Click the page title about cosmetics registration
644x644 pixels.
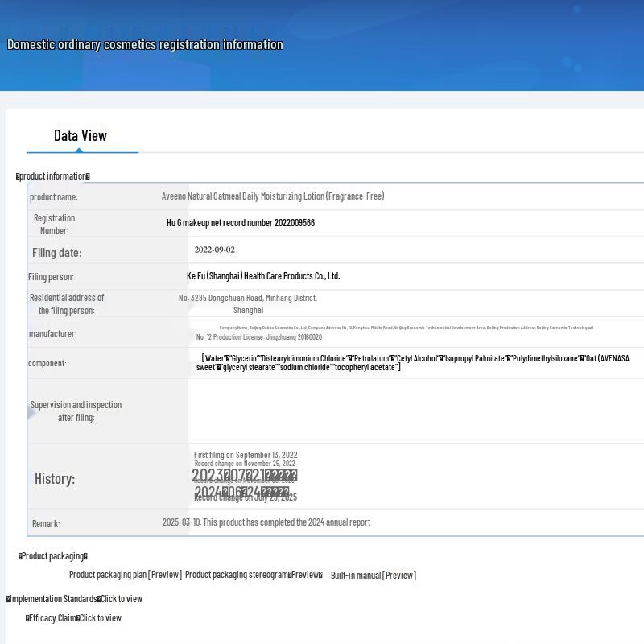145,45
